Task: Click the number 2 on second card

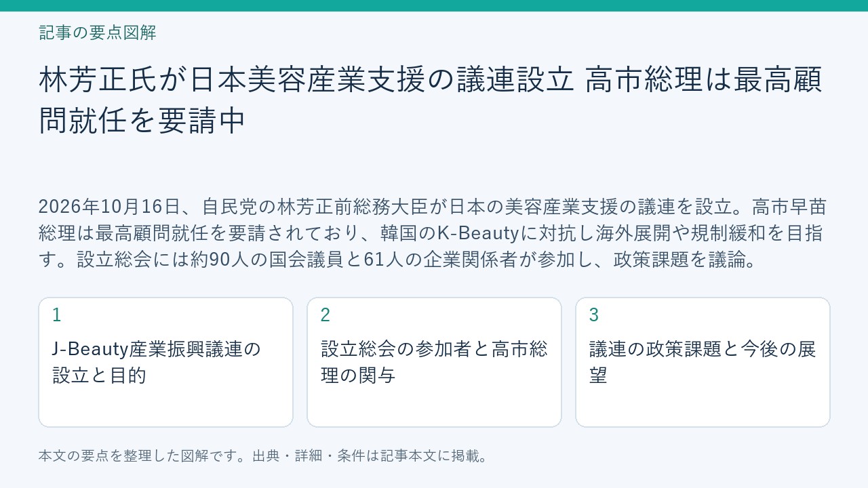Action: [x=325, y=315]
